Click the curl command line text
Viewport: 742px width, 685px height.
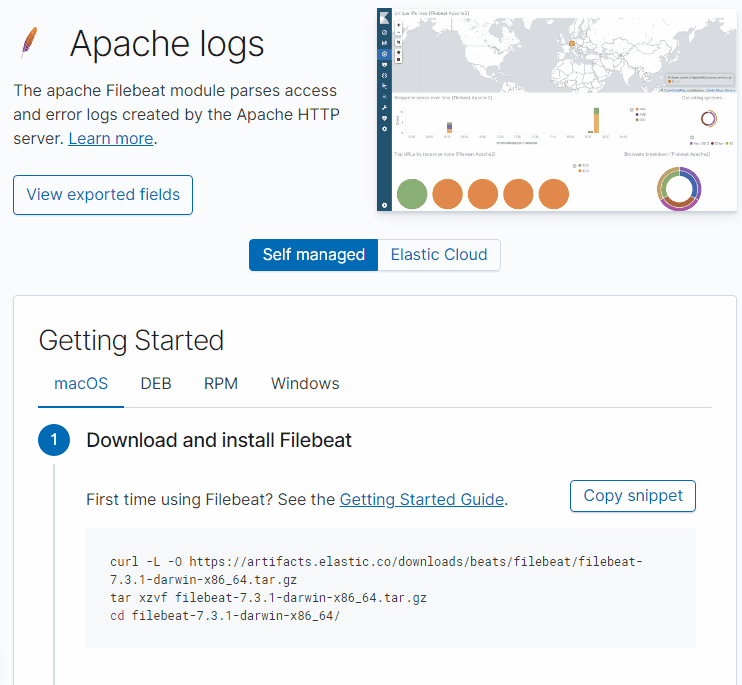pyautogui.click(x=376, y=571)
